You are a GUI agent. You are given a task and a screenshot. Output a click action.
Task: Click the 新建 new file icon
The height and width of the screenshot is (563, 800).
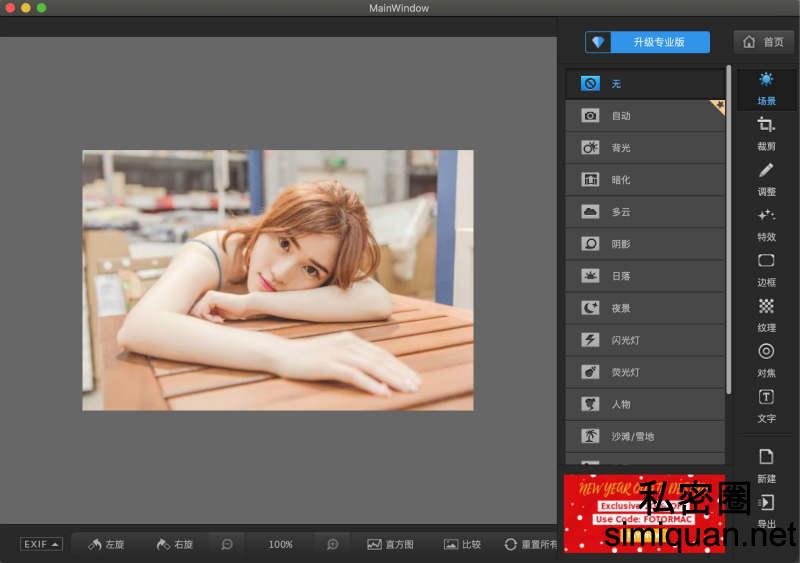766,463
